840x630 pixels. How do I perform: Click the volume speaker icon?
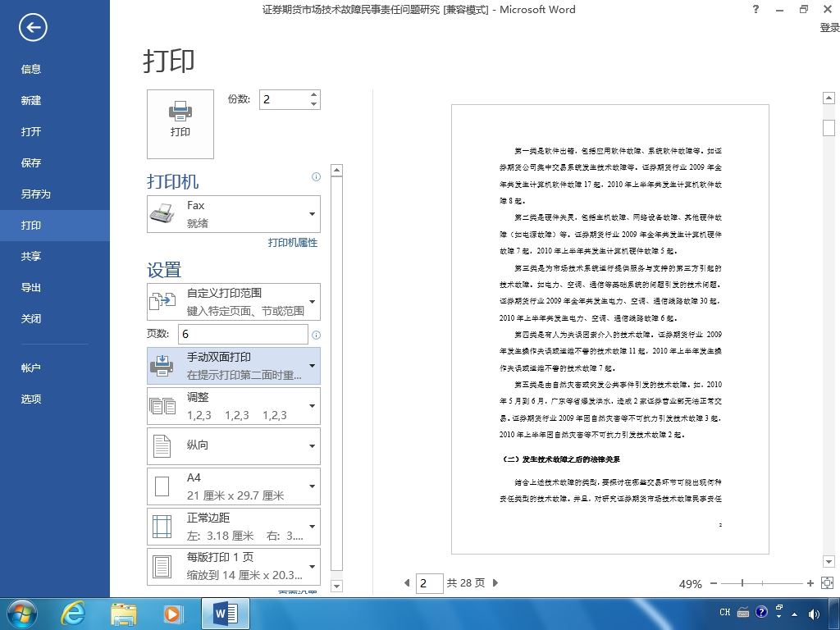tap(813, 614)
